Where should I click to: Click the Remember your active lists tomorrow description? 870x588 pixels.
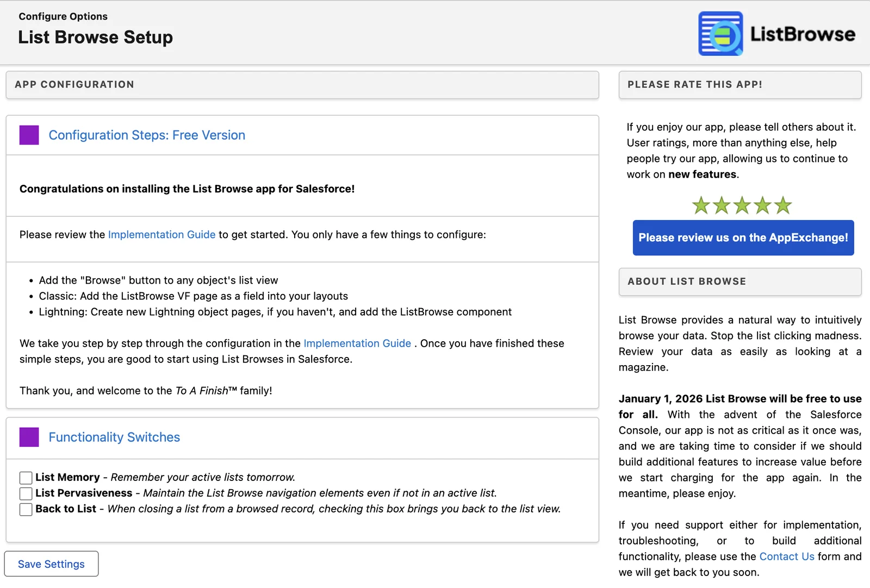coord(203,477)
